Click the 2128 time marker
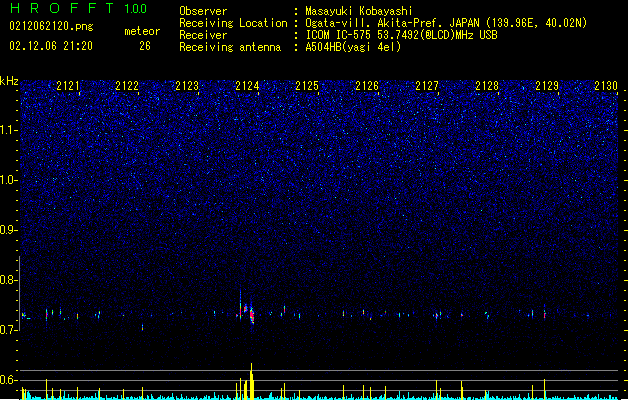This screenshot has width=629, height=400. [x=487, y=86]
